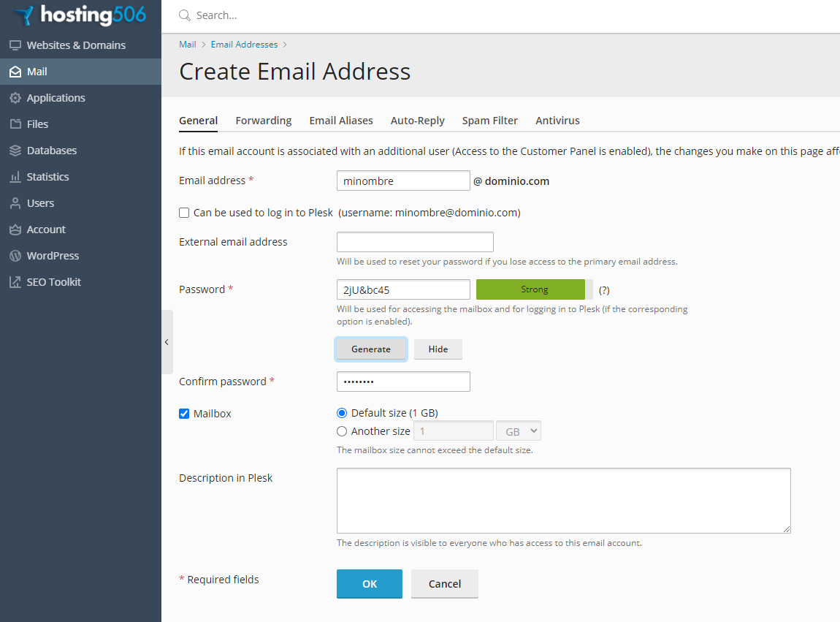Open the SEO Toolkit section
Viewport: 840px width, 622px height.
click(x=52, y=281)
